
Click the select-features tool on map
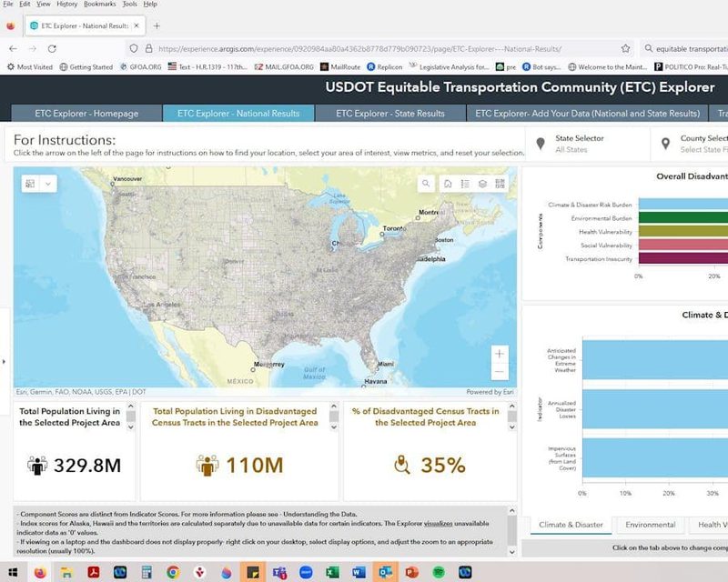point(31,184)
